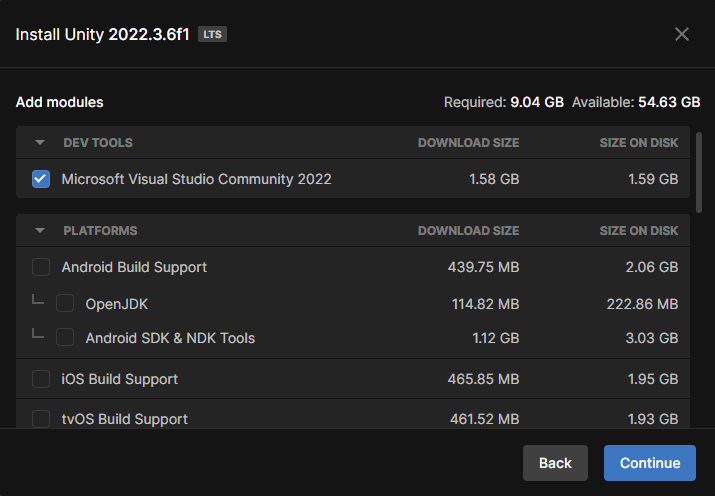This screenshot has height=496, width=715.
Task: Click the 1.95 GB size on disk
Action: click(x=653, y=379)
